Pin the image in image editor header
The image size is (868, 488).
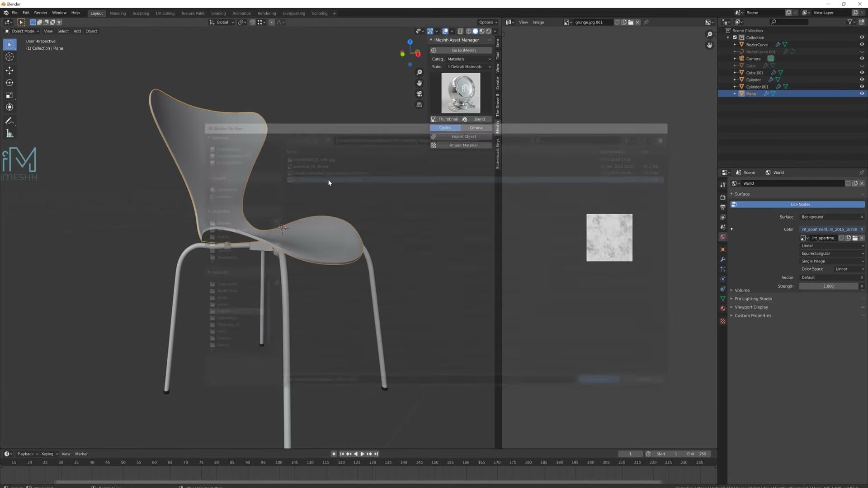click(x=646, y=22)
